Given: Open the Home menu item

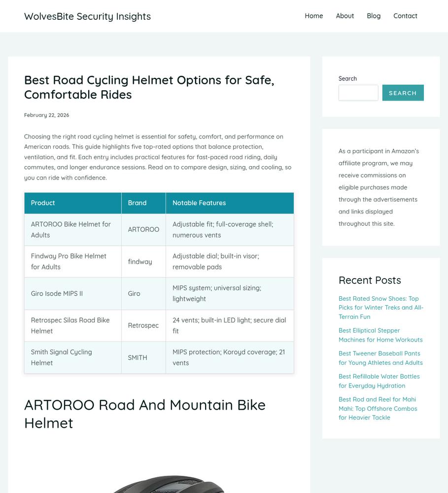Looking at the screenshot, I should tap(313, 16).
